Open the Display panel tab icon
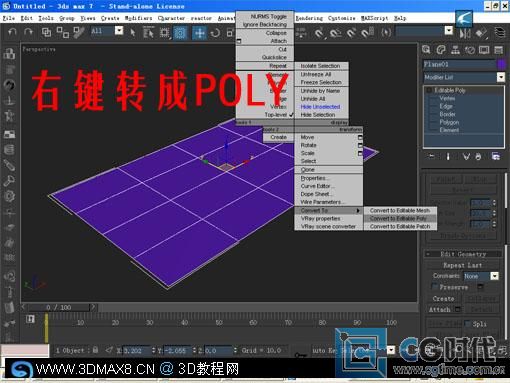510x383 pixels. (484, 50)
